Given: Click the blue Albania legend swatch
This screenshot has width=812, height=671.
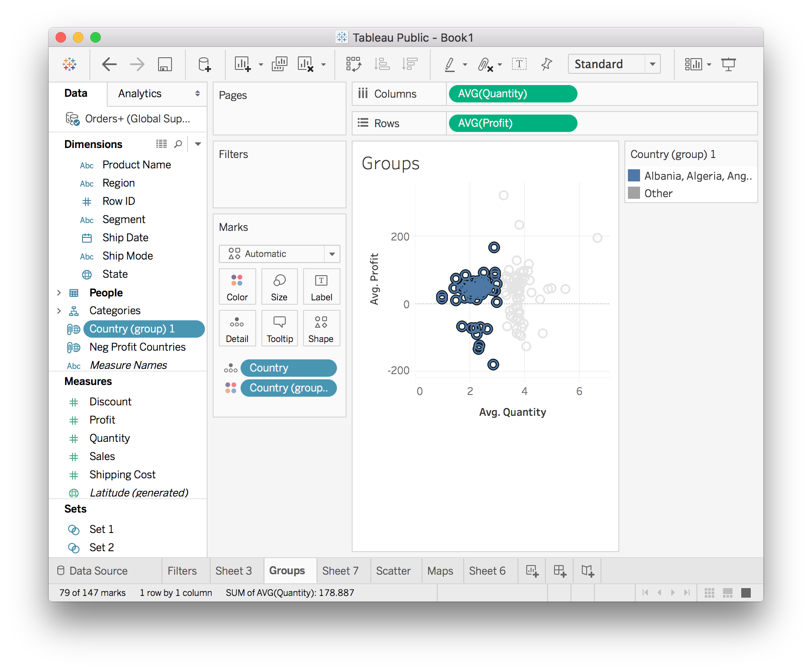Looking at the screenshot, I should tap(634, 176).
